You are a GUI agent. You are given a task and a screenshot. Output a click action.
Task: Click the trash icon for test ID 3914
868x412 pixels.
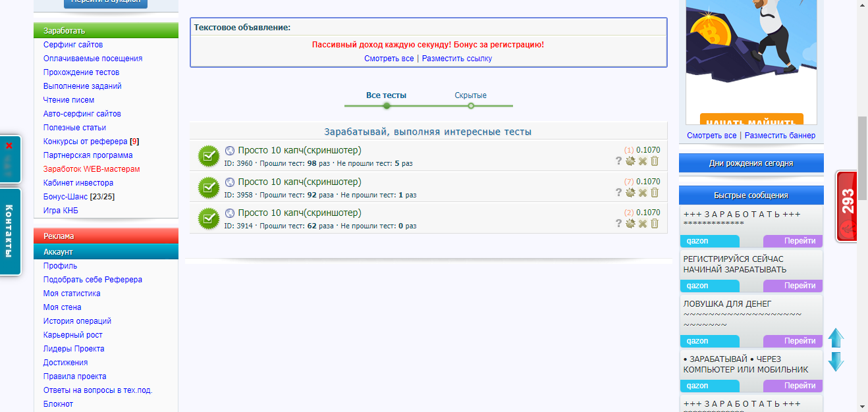tap(655, 223)
